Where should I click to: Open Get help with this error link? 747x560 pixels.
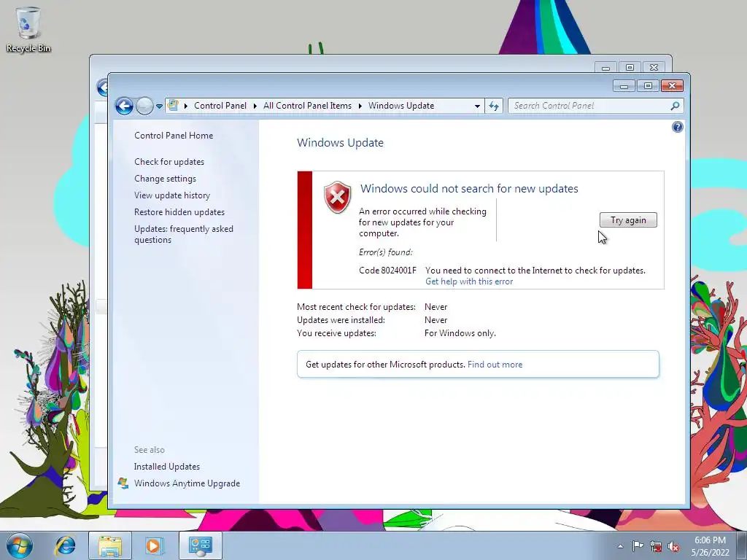click(469, 281)
